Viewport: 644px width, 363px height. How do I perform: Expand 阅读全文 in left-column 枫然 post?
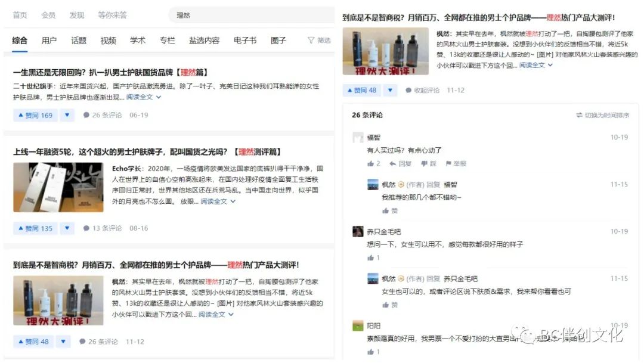[216, 315]
